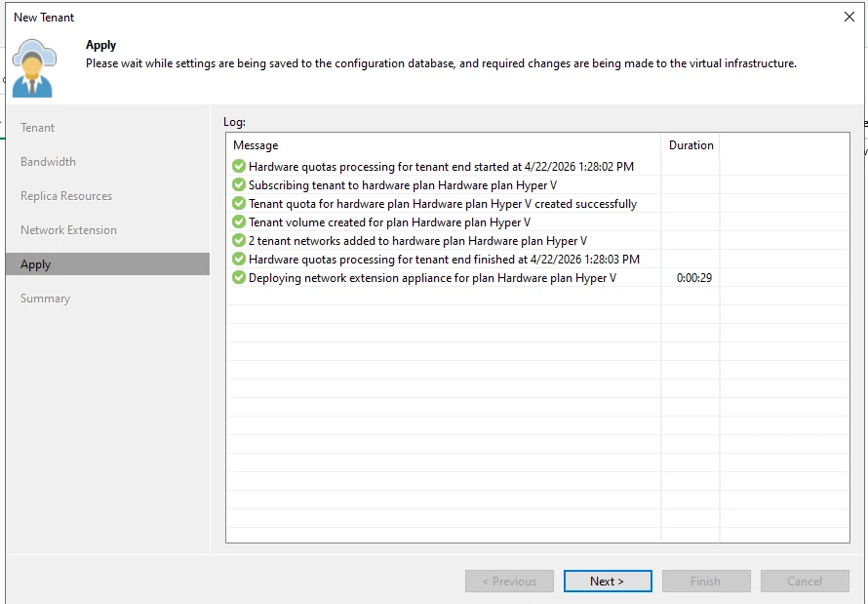Image resolution: width=868 pixels, height=604 pixels.
Task: Click success icon for 2 tenant networks row
Action: pos(239,240)
